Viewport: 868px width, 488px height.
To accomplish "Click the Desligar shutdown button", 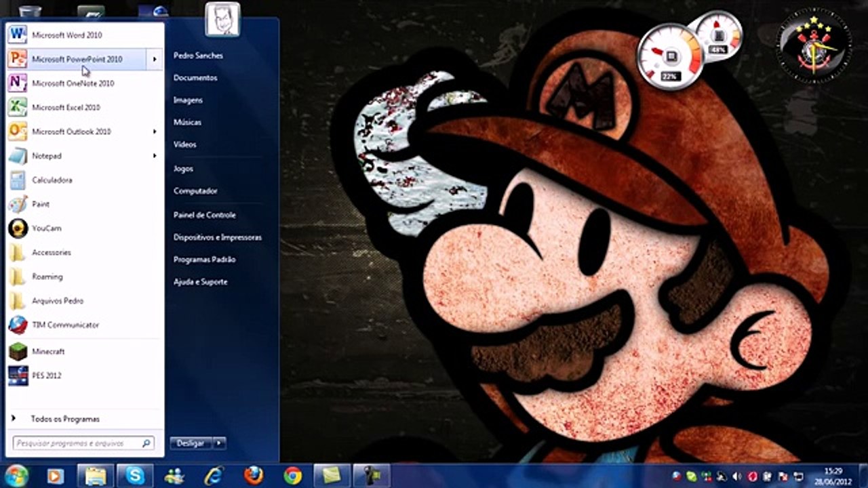I will (191, 443).
